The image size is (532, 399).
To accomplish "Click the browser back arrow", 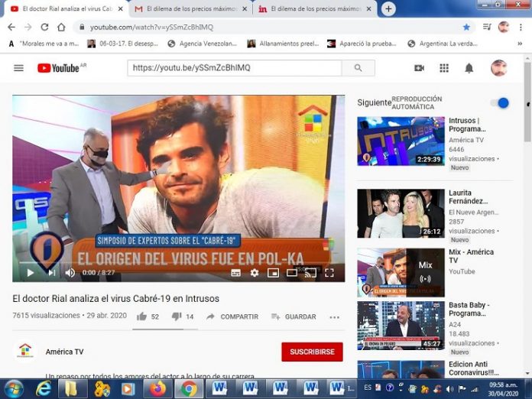I will pyautogui.click(x=11, y=28).
